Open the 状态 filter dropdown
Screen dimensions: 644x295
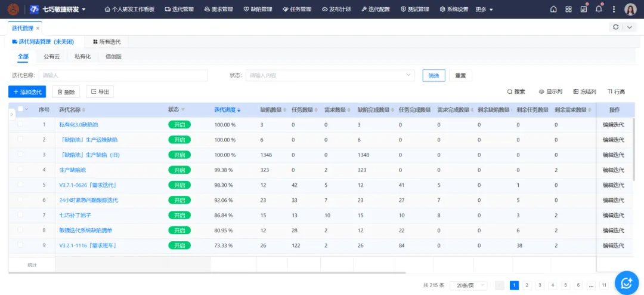(x=331, y=75)
